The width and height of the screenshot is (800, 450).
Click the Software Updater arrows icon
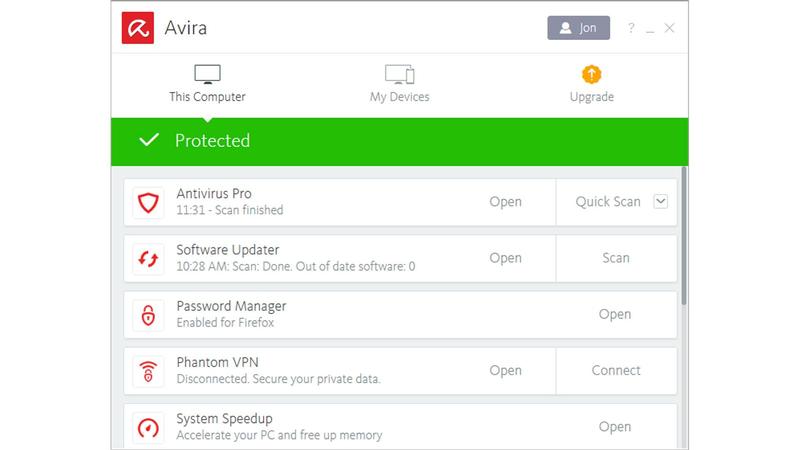(x=148, y=259)
